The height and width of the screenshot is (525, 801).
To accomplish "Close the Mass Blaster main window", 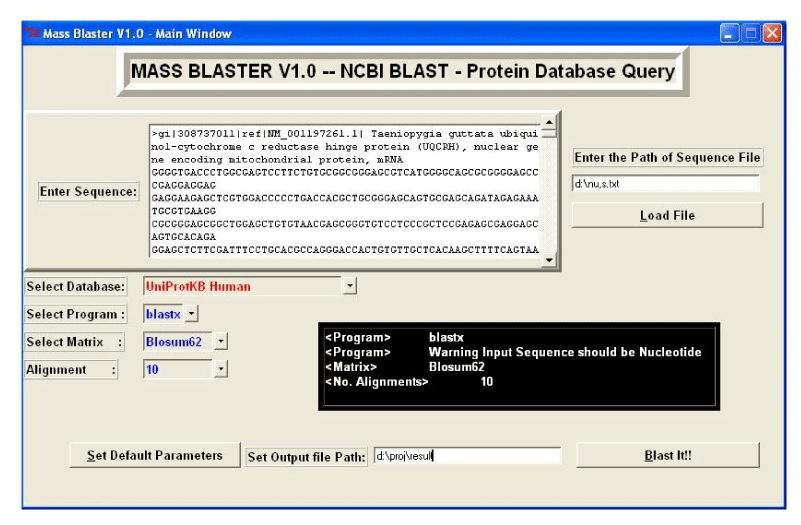I will point(772,34).
